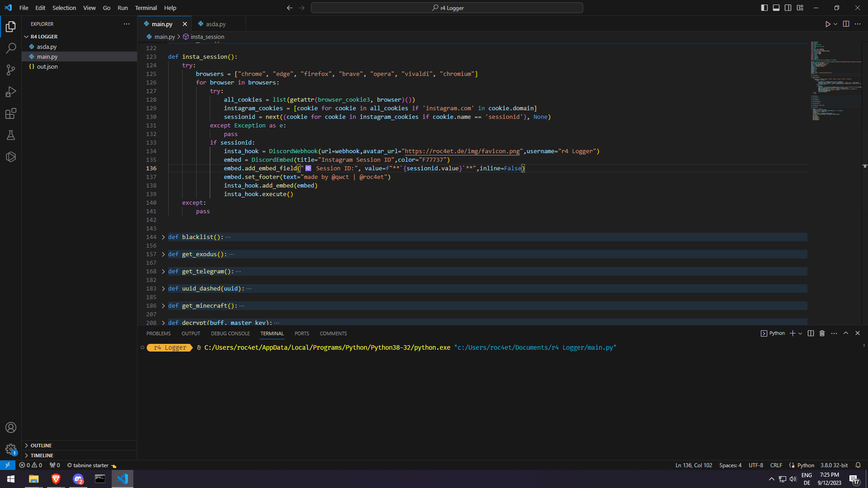Open the Testing flask view

point(11,135)
